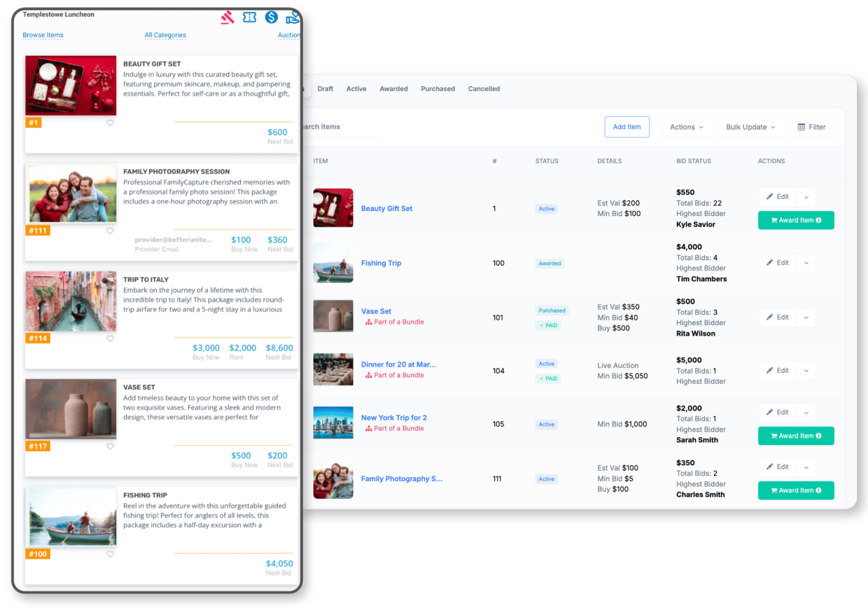This screenshot has width=868, height=608.
Task: Favorite the Beauty Gift Set with the heart icon
Action: [x=110, y=123]
